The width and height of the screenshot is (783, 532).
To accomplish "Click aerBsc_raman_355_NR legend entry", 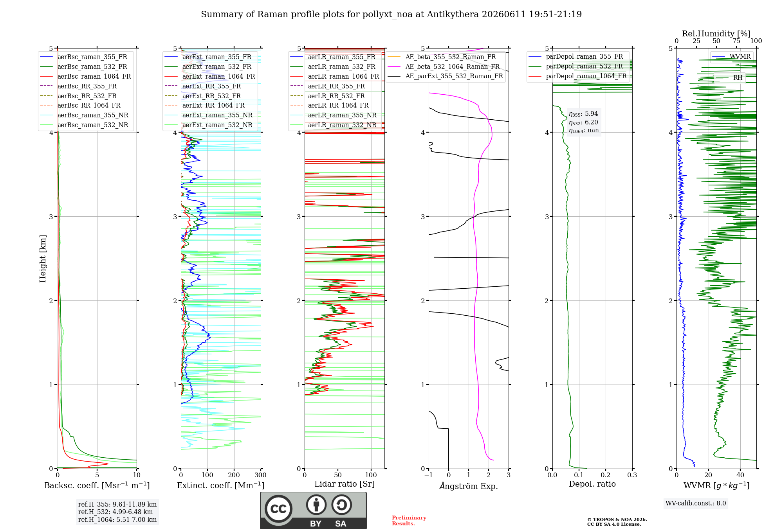I will (x=84, y=115).
